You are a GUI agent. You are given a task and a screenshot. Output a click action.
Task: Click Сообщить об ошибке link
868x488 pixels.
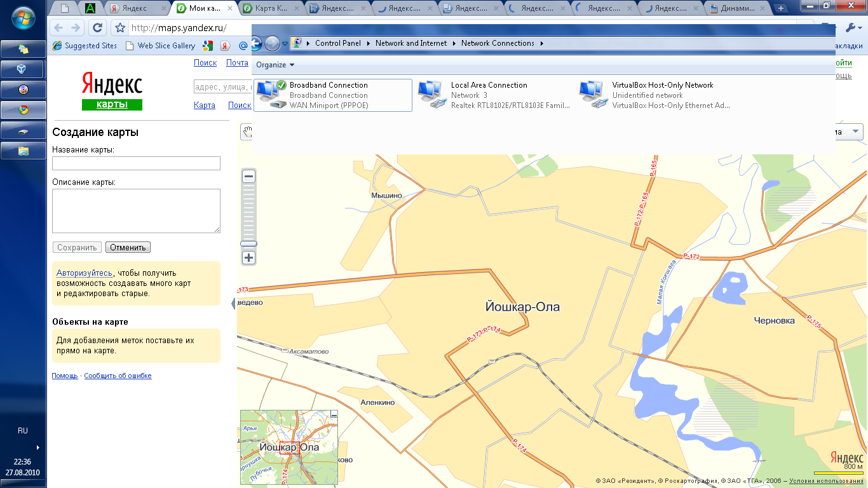(118, 376)
